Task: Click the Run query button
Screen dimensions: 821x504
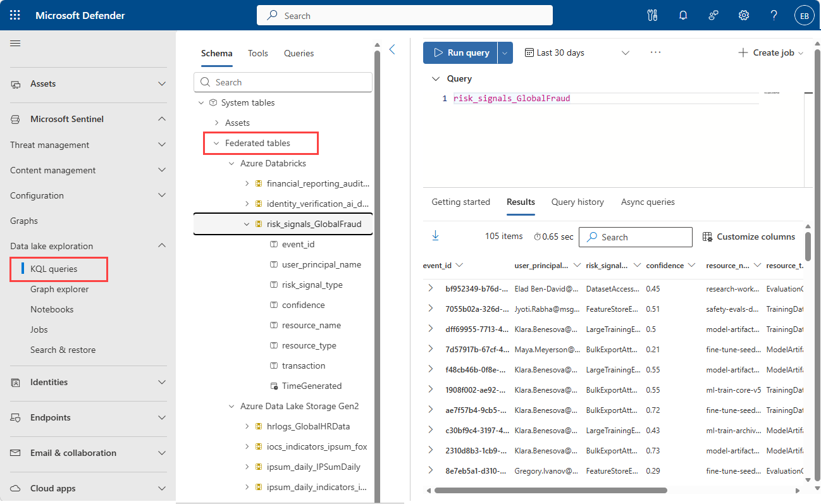Action: click(460, 53)
